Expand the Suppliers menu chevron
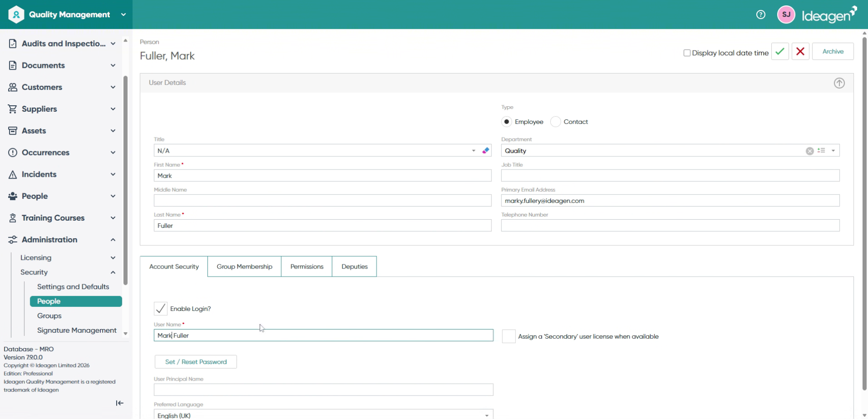This screenshot has width=868, height=419. (x=113, y=109)
